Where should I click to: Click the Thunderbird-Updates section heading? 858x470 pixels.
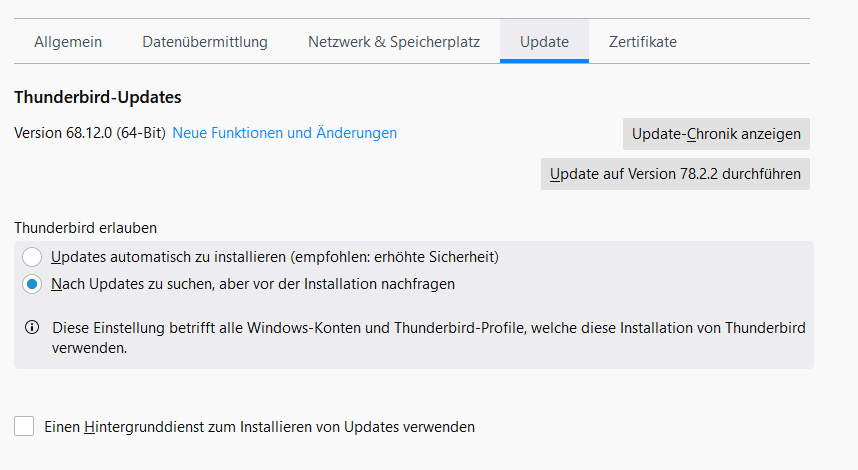pos(97,98)
